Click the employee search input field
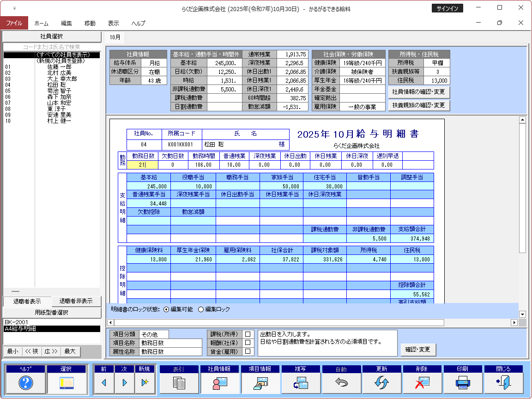532x399 pixels. coord(52,47)
